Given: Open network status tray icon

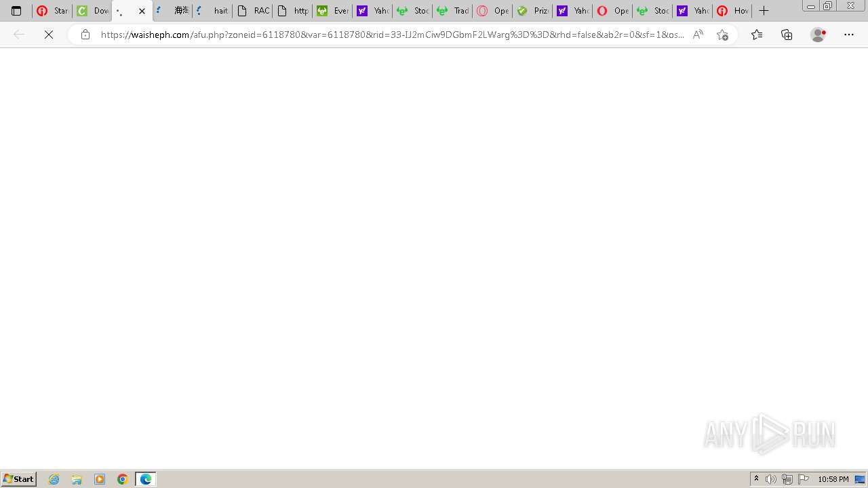Looking at the screenshot, I should 787,479.
